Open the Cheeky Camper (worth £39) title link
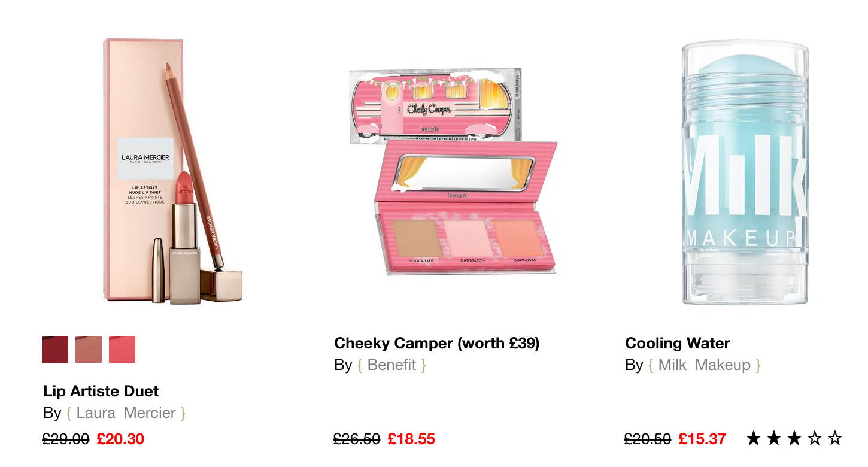This screenshot has width=868, height=467. point(437,343)
